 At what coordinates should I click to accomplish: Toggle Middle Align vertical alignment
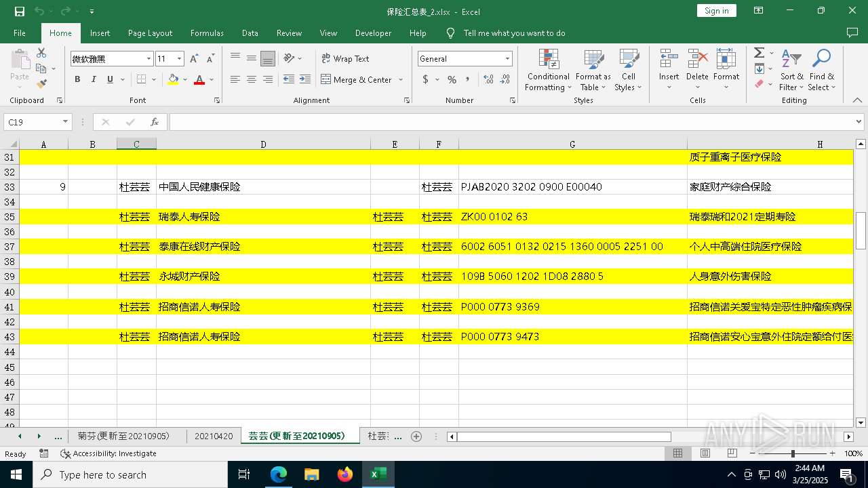(252, 59)
